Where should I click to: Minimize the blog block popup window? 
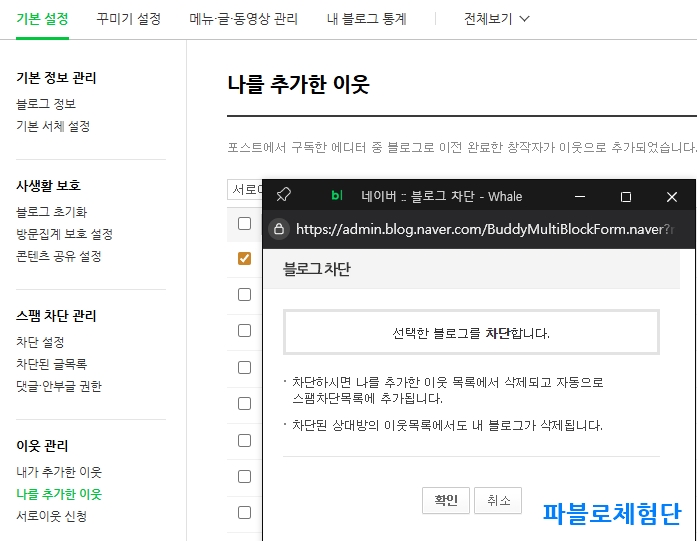(x=580, y=196)
